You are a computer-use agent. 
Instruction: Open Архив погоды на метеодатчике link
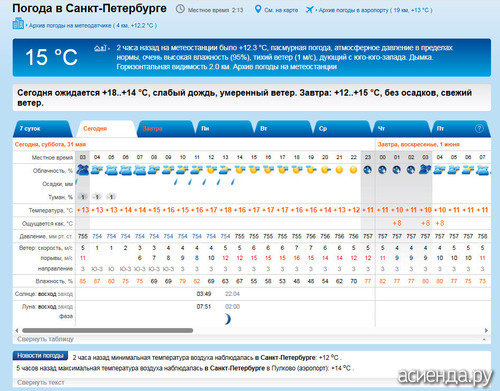click(x=92, y=26)
